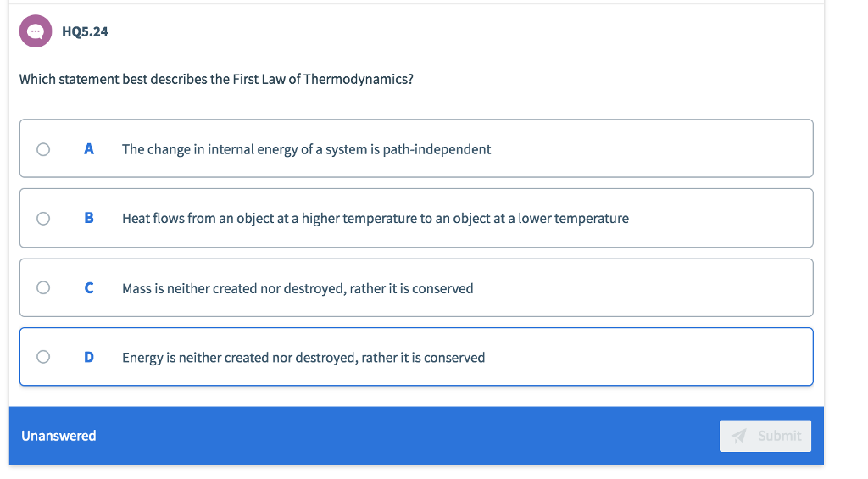Select radio button for option C
This screenshot has height=479, width=868.
click(43, 288)
